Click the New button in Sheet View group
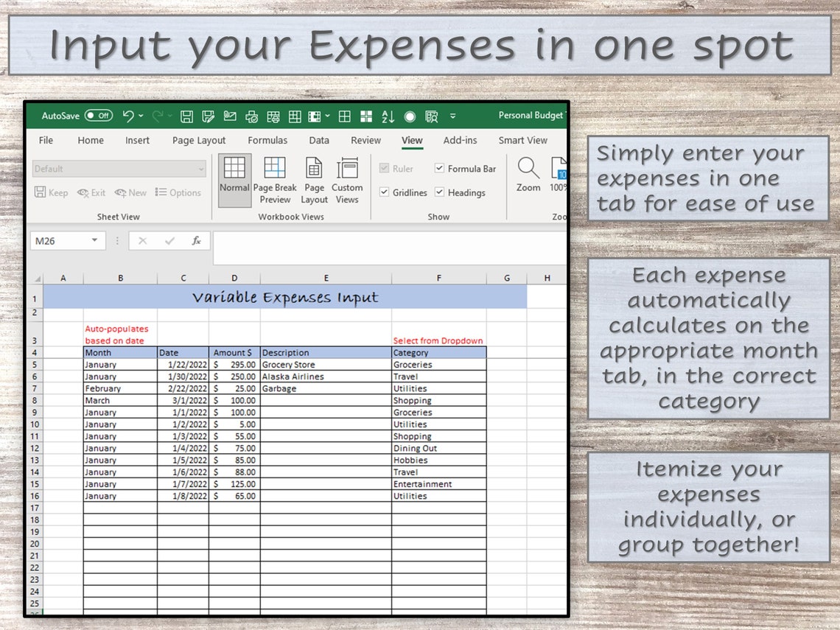 (x=130, y=192)
